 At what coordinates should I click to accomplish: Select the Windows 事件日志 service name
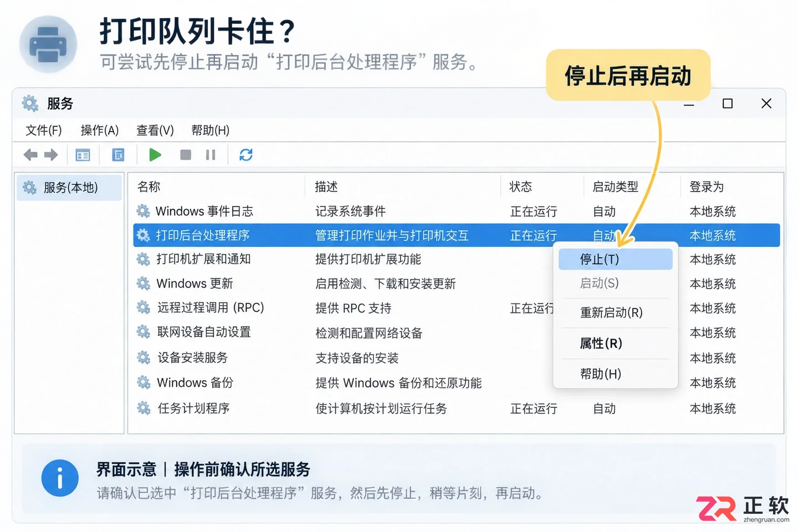click(204, 211)
